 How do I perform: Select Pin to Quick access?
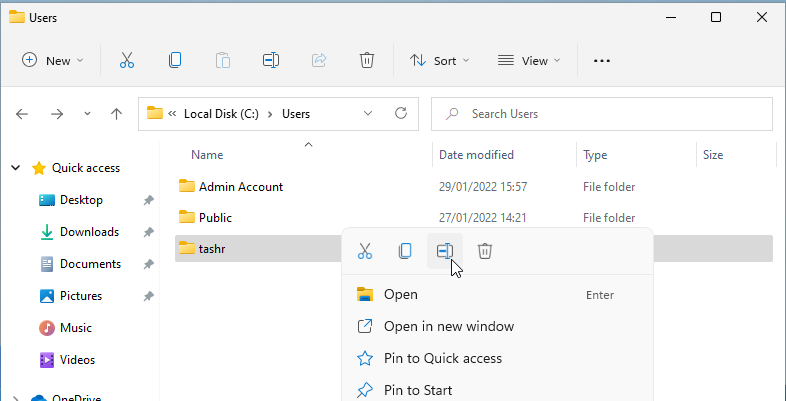[443, 358]
